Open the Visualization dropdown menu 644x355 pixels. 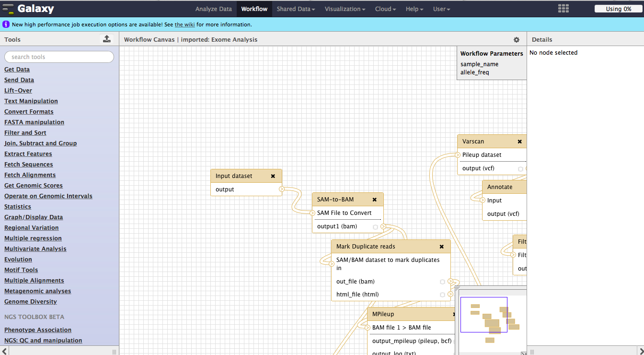(x=345, y=9)
